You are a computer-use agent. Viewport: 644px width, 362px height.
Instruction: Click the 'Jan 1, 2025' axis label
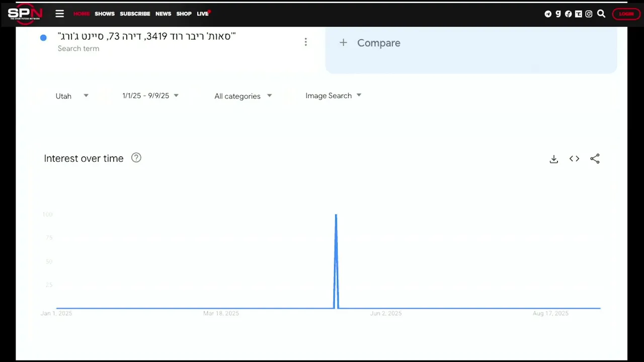click(x=56, y=313)
